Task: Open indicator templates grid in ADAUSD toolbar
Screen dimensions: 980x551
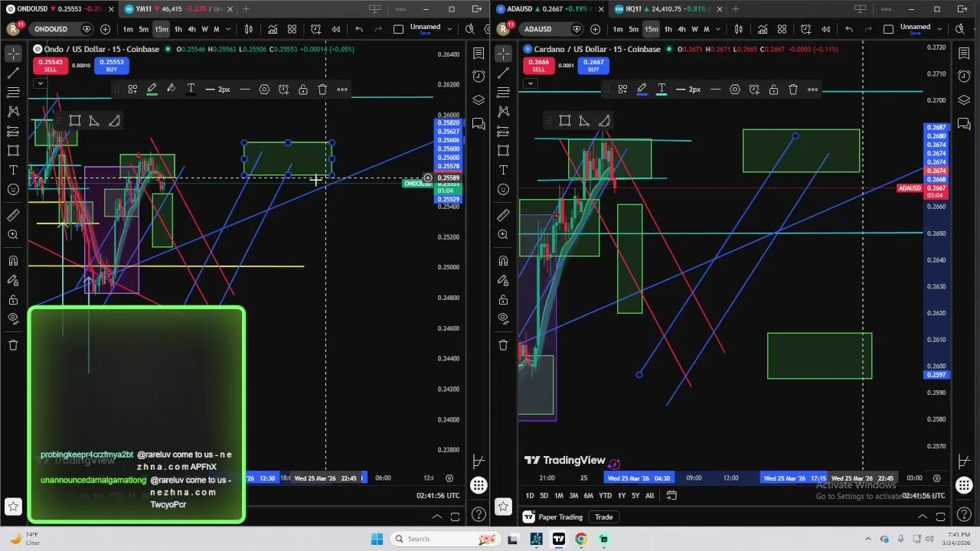Action: pyautogui.click(x=782, y=29)
